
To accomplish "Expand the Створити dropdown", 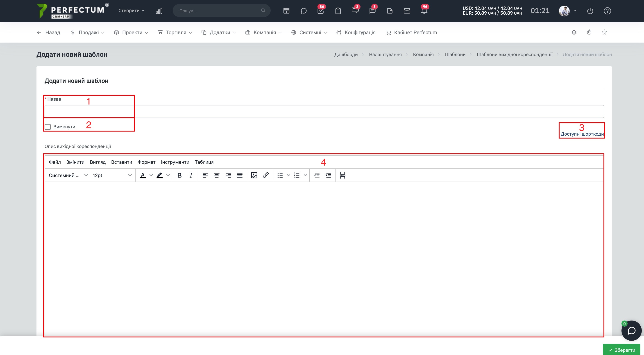I will point(131,11).
